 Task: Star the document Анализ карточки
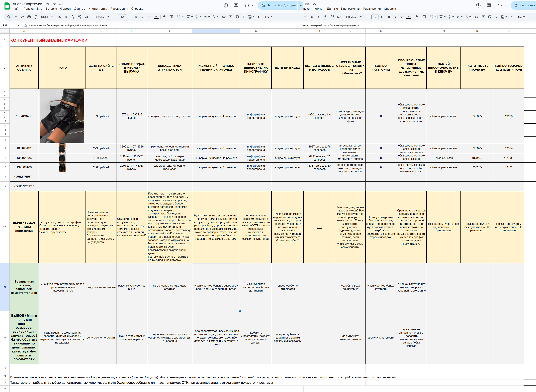point(48,4)
